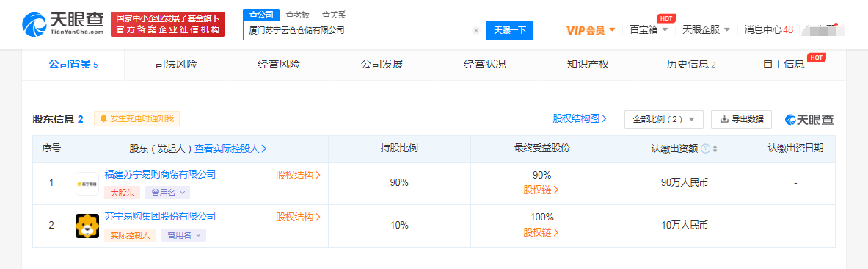
Task: Open the 经营状况 tab
Action: click(x=484, y=65)
